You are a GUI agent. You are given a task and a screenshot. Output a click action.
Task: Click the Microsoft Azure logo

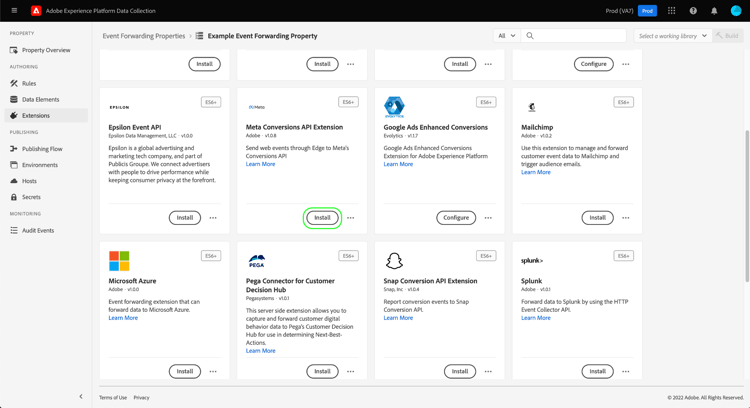click(119, 261)
